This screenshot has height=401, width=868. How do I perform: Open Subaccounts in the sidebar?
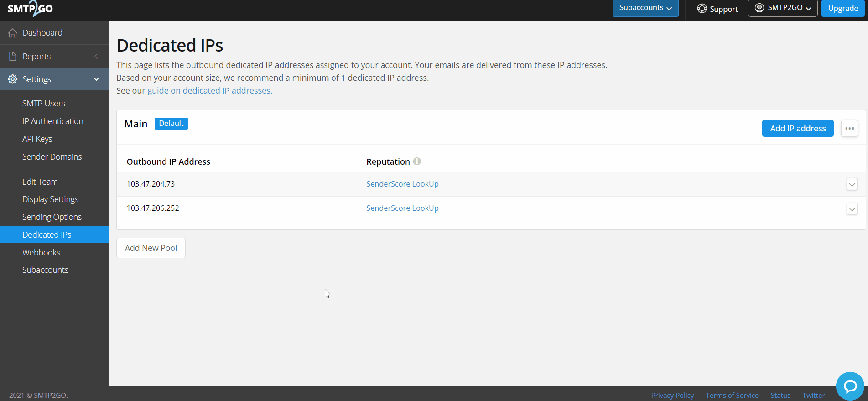point(45,270)
